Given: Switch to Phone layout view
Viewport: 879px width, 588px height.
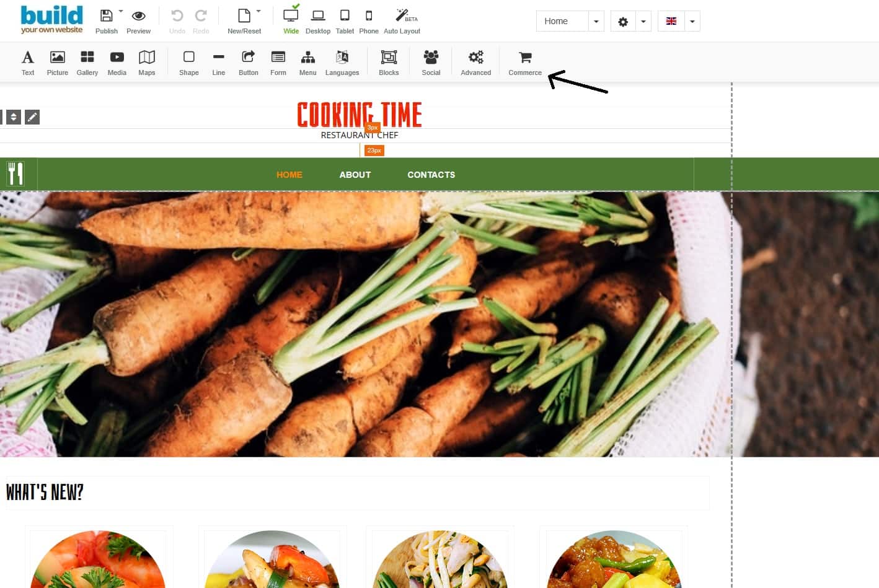Looking at the screenshot, I should tap(369, 20).
